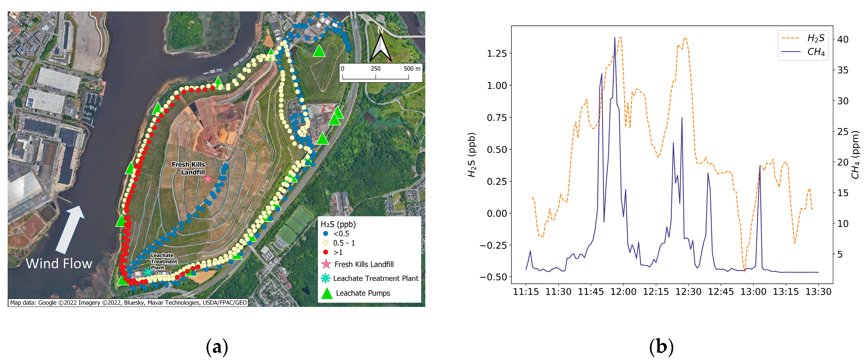Viewport: 868px width, 363px height.
Task: Click the yellow 0.5 - 1 legend dot
Action: click(x=326, y=243)
